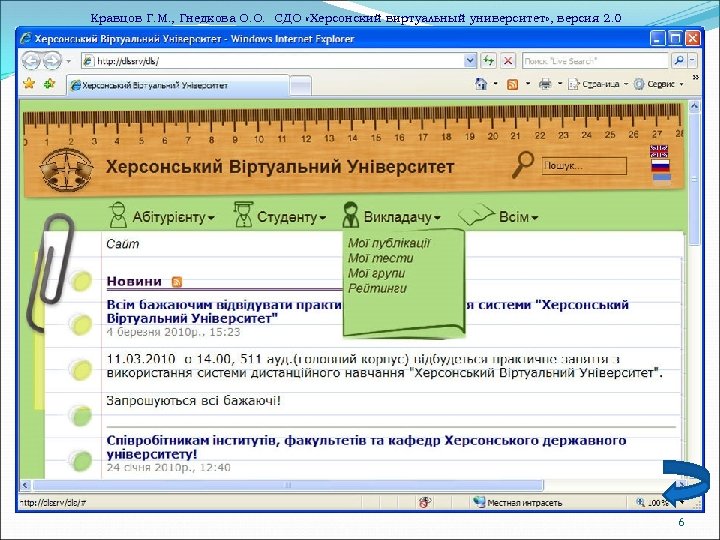Click the Местная интрасеть security zone

click(x=518, y=503)
